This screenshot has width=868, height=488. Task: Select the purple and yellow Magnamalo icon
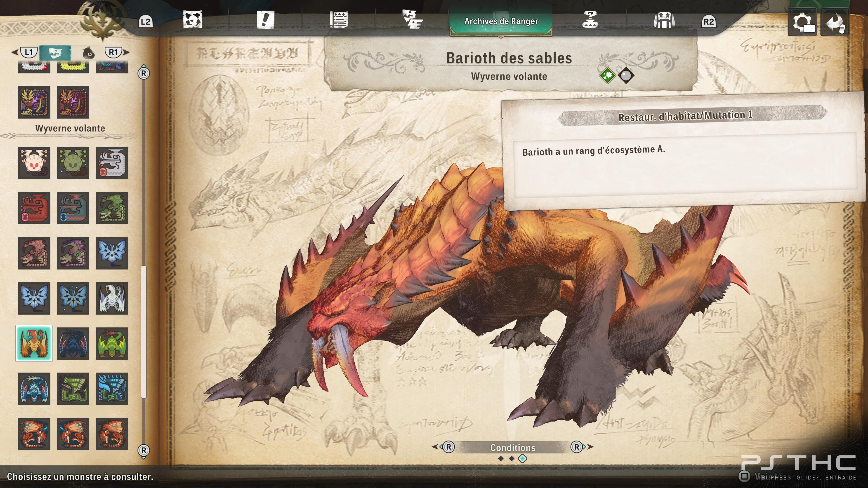point(34,102)
